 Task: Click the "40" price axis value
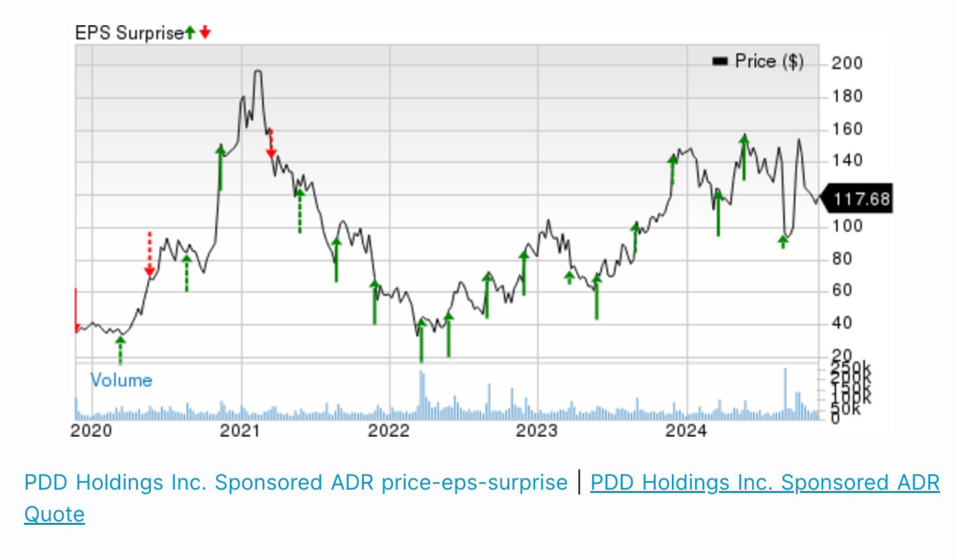click(842, 323)
